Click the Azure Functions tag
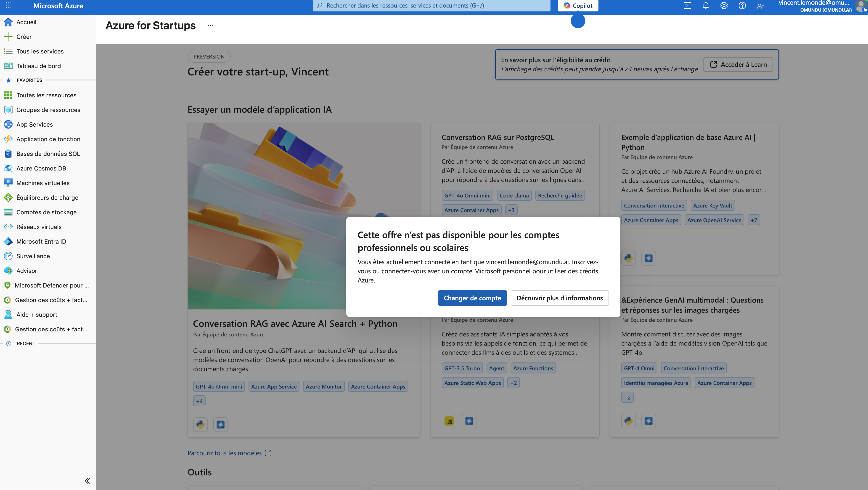This screenshot has height=490, width=868. [x=533, y=368]
